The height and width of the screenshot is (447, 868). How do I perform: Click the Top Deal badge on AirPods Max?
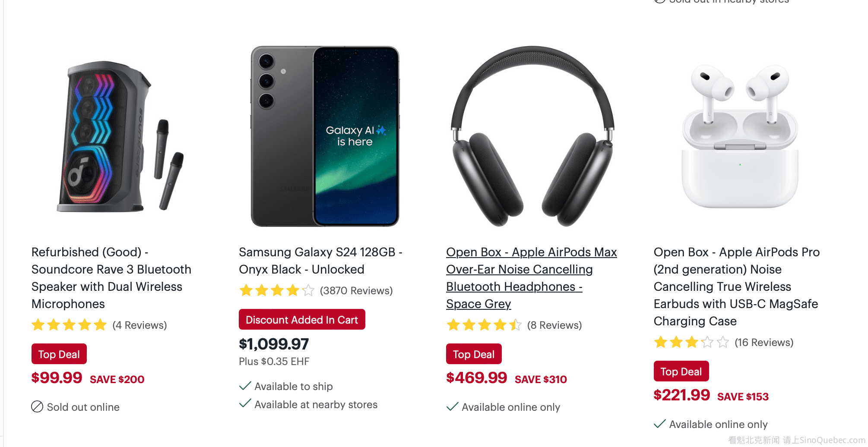pyautogui.click(x=474, y=354)
